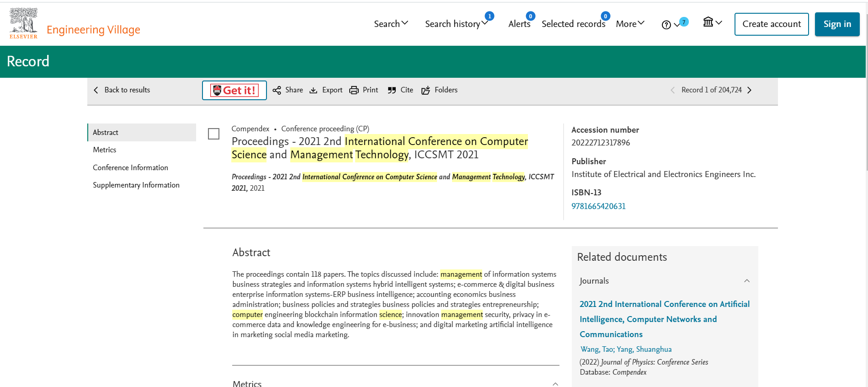Jump to the Metrics section in sidebar
868x387 pixels.
click(x=105, y=150)
